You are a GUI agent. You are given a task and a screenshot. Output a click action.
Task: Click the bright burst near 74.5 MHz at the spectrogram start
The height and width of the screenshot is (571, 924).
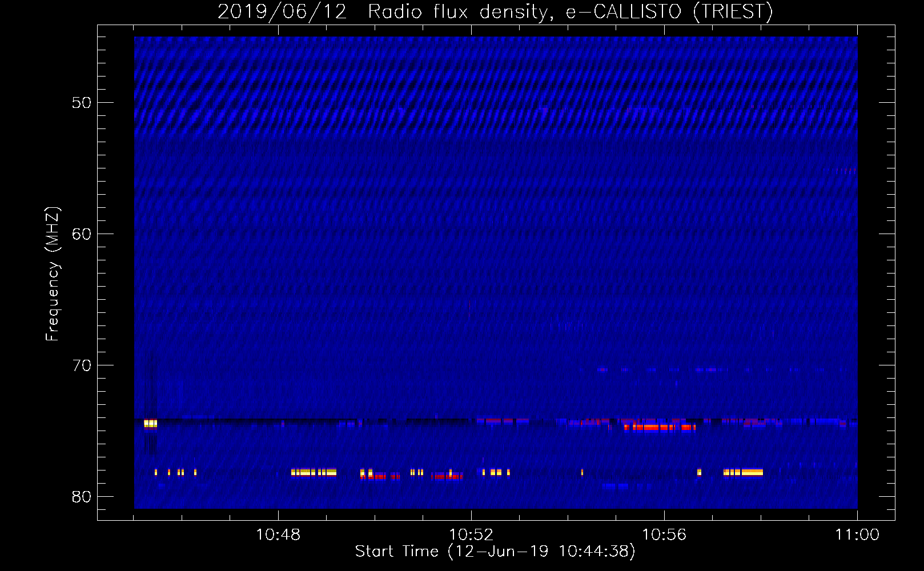150,424
